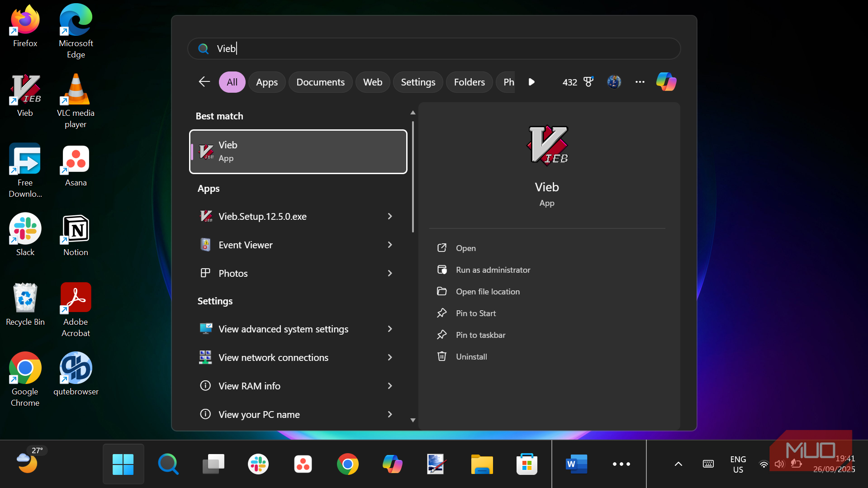Open Copilot from the taskbar
The image size is (868, 488).
[393, 464]
